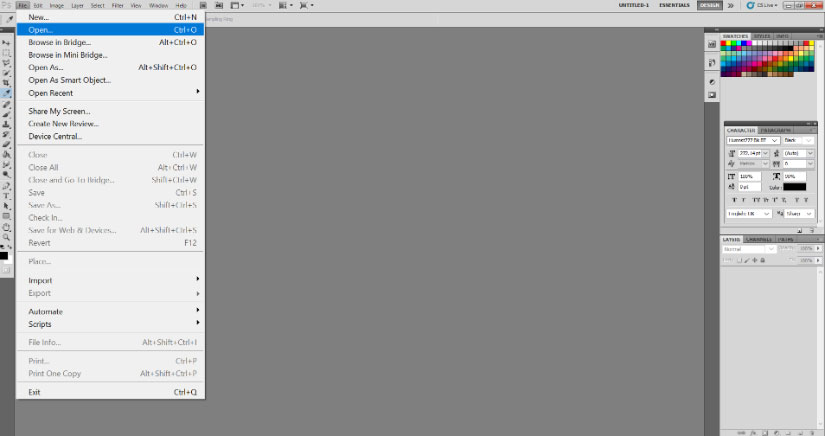Image resolution: width=825 pixels, height=436 pixels.
Task: Expand the Open Recent submenu
Action: point(110,93)
